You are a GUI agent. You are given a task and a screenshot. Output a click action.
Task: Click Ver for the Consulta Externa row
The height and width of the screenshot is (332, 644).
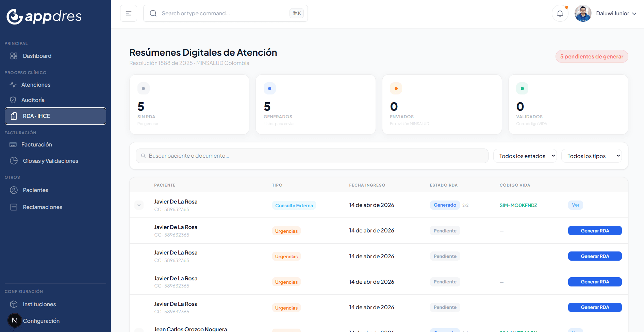click(575, 205)
